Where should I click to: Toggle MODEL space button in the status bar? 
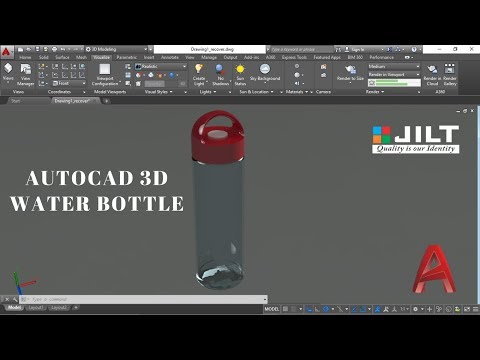(272, 309)
